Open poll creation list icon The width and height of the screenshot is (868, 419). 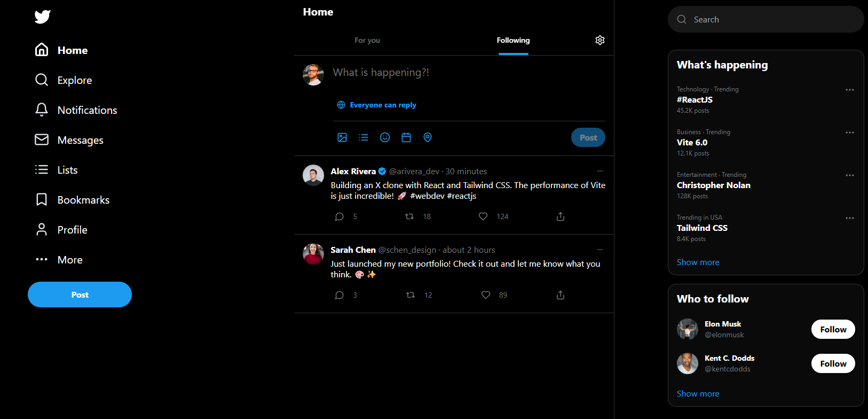(364, 137)
